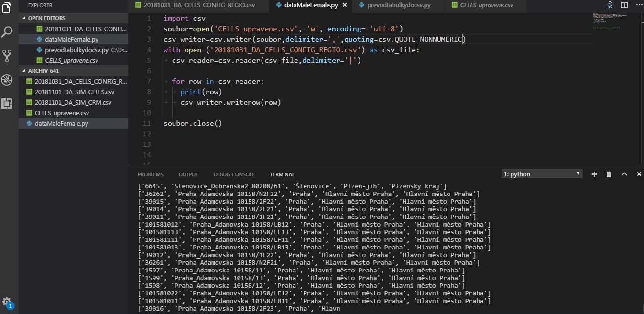The height and width of the screenshot is (314, 644).
Task: Select the TERMINAL panel tab
Action: pos(282,174)
